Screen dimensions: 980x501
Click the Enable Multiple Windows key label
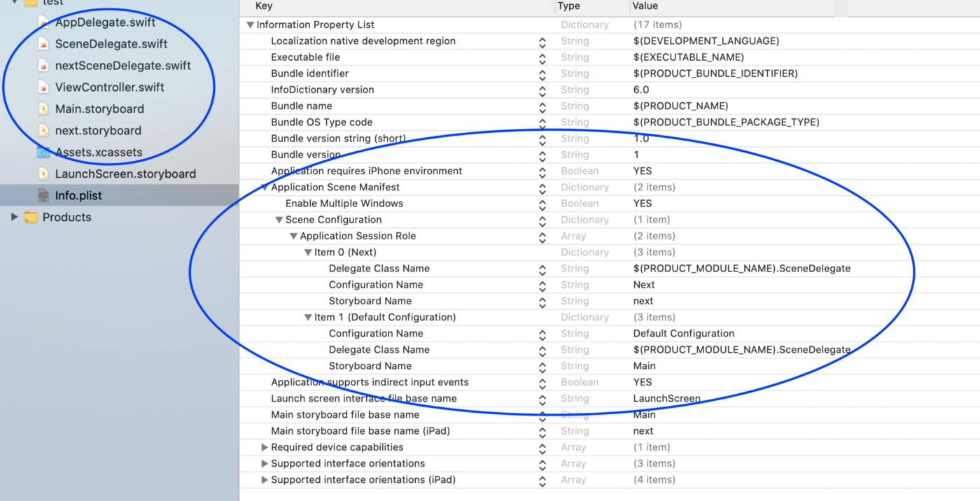pyautogui.click(x=344, y=204)
